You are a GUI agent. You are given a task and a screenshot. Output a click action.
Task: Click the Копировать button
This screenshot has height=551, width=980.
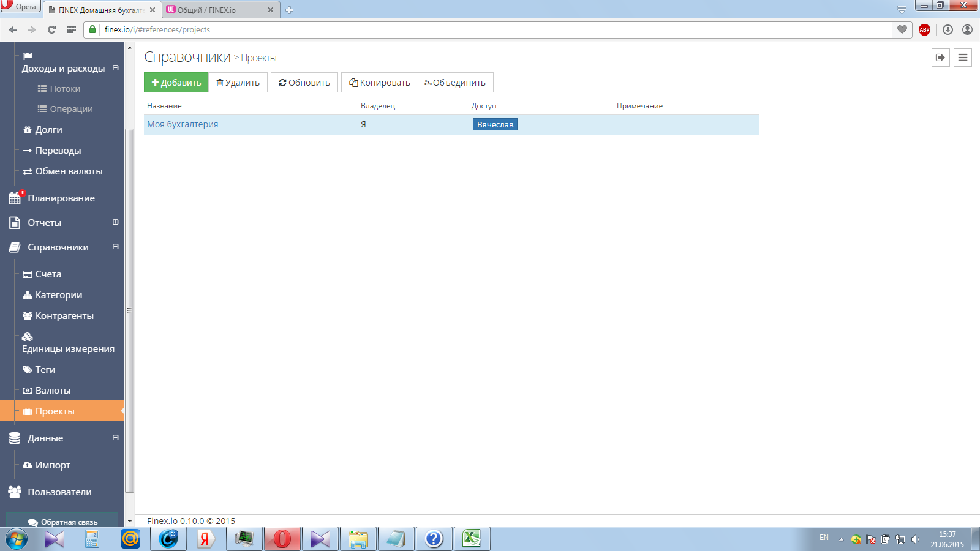click(380, 83)
